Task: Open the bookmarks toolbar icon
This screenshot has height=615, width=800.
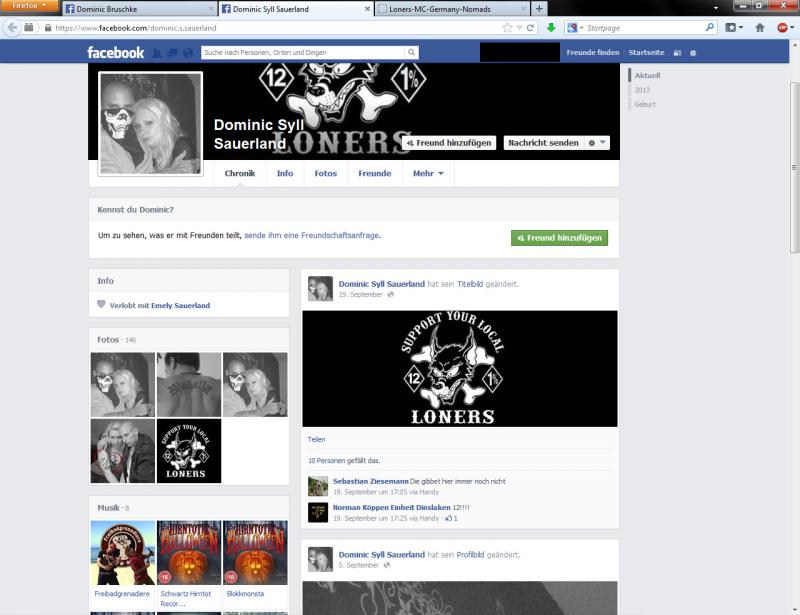Action: (x=731, y=28)
